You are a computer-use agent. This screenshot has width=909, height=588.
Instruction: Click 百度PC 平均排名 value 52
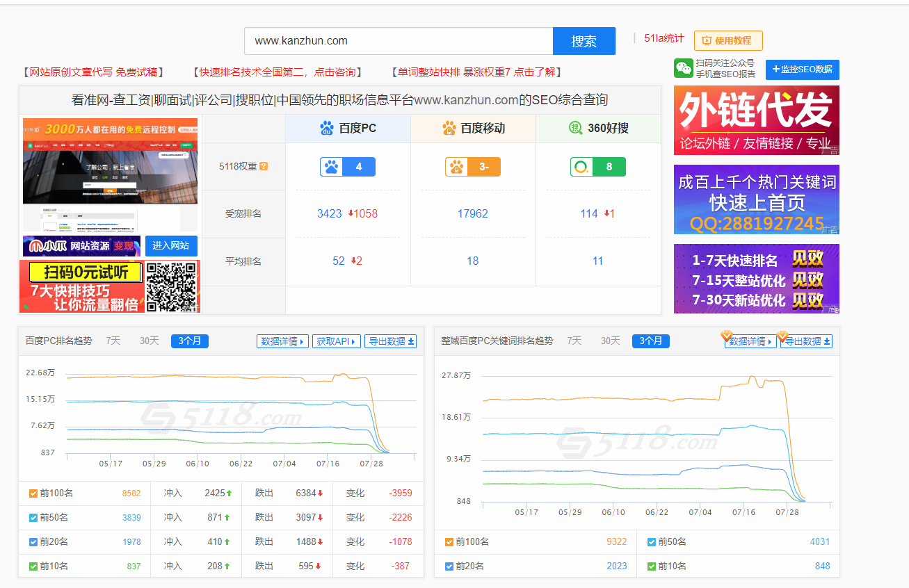pyautogui.click(x=339, y=261)
